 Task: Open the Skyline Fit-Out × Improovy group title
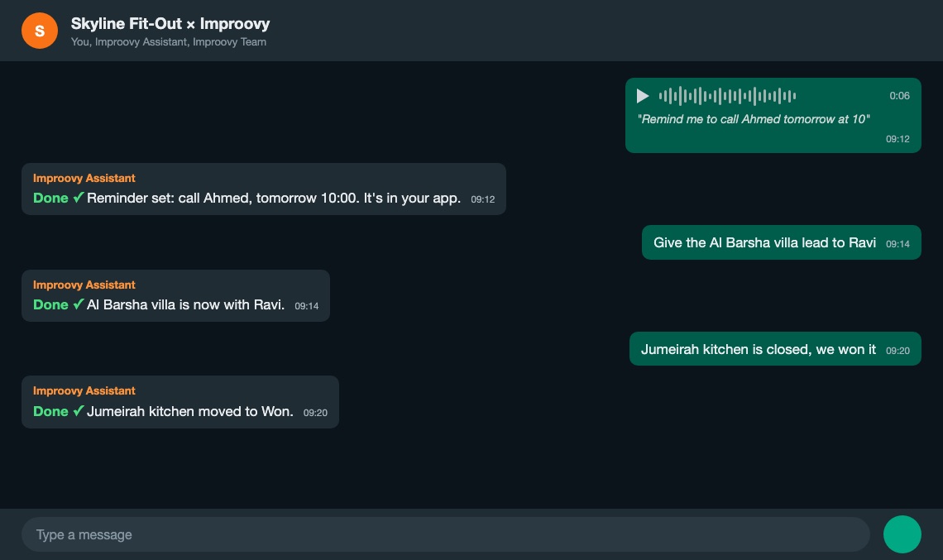[x=170, y=23]
